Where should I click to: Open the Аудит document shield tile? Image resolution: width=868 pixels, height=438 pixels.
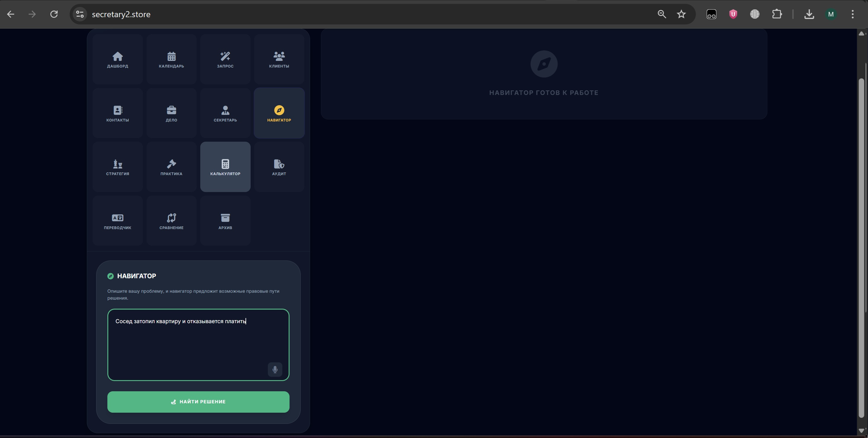point(279,167)
